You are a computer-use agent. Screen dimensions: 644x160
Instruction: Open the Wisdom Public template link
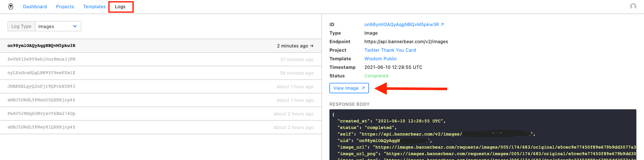(381, 59)
